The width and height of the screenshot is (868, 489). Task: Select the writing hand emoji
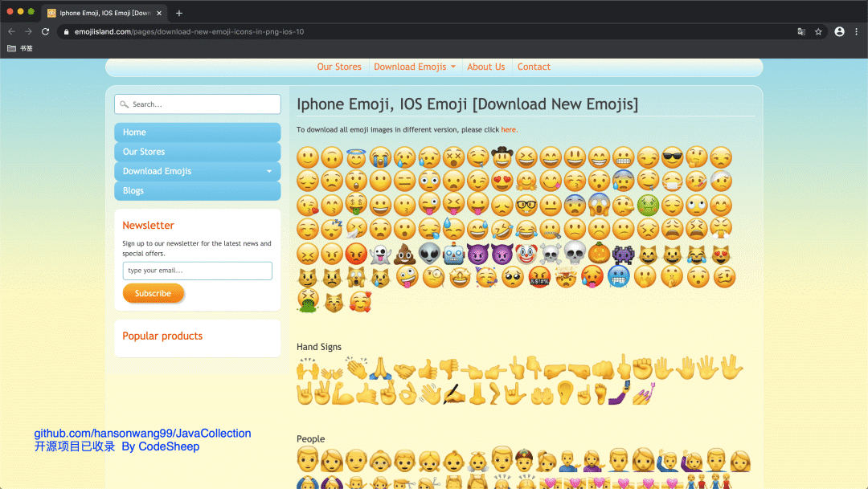454,394
